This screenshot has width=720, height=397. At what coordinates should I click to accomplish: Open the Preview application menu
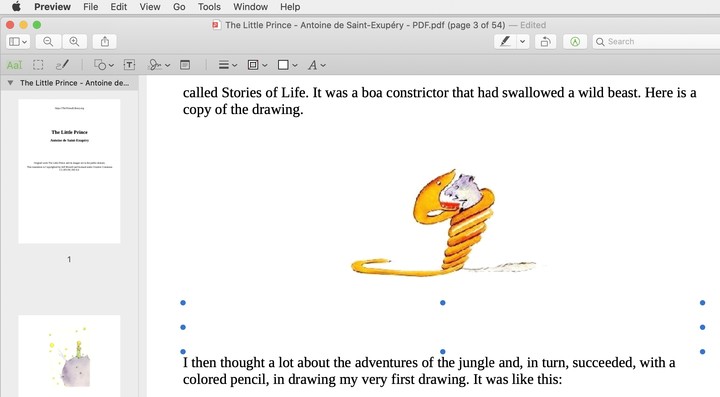click(52, 7)
